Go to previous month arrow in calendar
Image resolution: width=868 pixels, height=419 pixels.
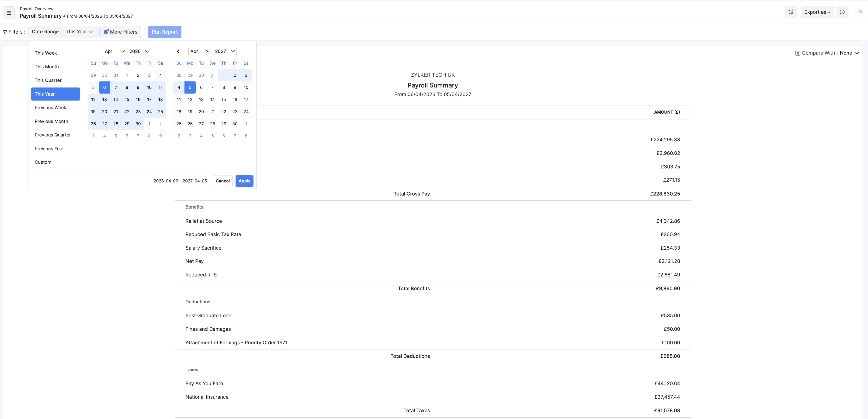click(178, 51)
